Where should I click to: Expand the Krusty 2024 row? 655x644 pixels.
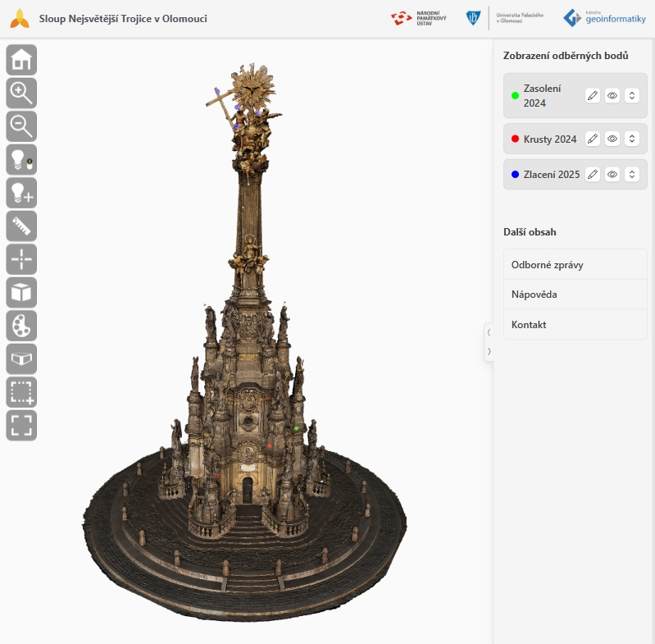pos(632,139)
